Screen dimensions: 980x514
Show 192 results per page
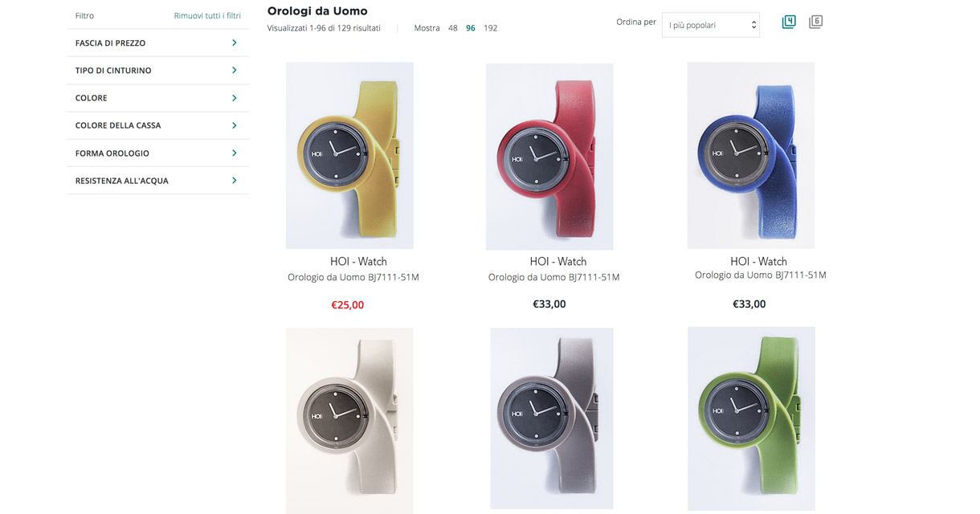pyautogui.click(x=491, y=28)
